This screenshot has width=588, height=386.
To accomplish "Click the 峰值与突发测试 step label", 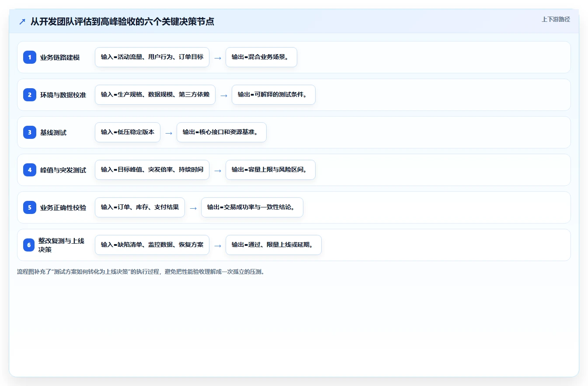I will click(x=63, y=170).
